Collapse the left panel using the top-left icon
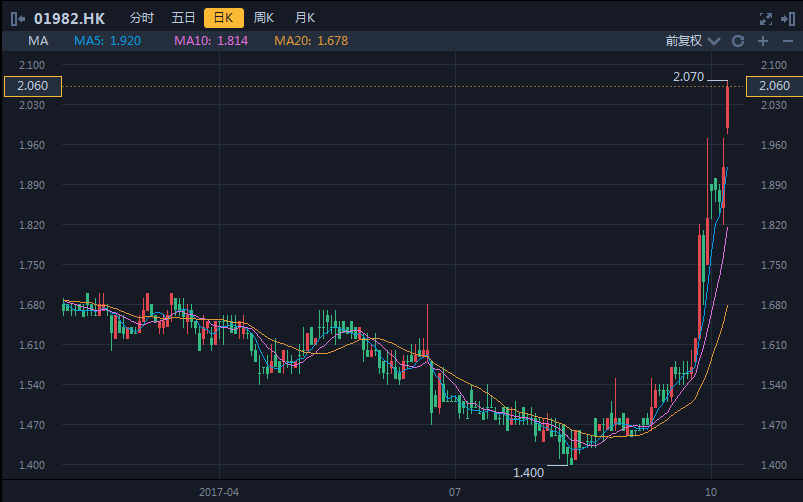803x502 pixels. pyautogui.click(x=17, y=18)
